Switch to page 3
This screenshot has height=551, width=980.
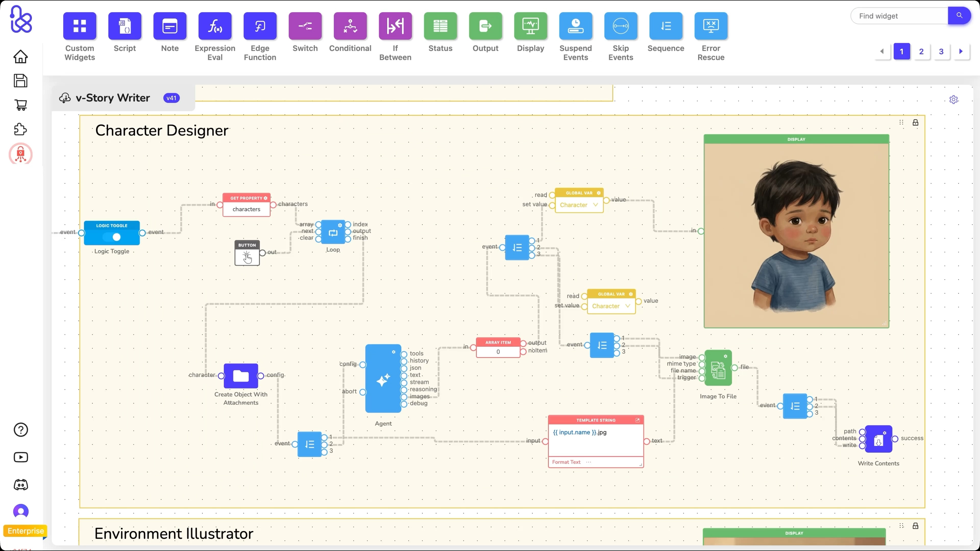[x=941, y=51]
